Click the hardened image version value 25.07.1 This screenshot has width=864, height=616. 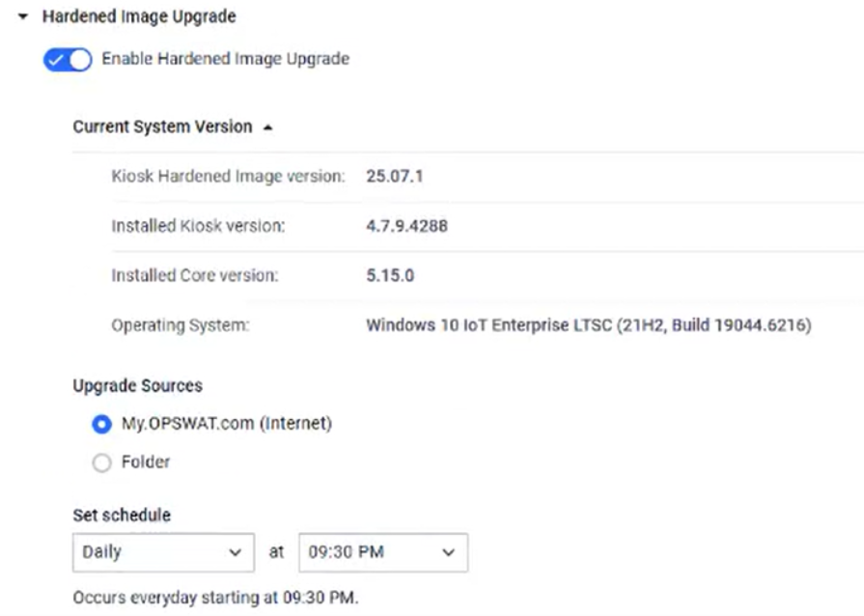pos(395,176)
